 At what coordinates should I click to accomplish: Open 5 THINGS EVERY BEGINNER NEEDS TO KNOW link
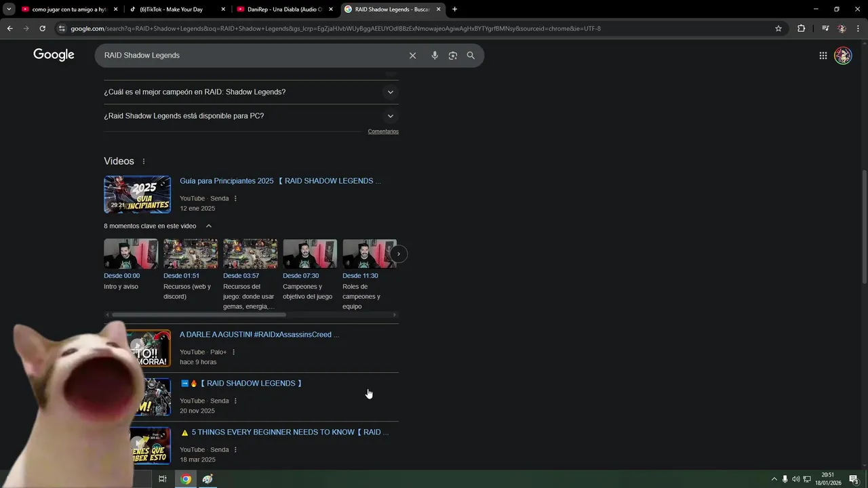[284, 432]
